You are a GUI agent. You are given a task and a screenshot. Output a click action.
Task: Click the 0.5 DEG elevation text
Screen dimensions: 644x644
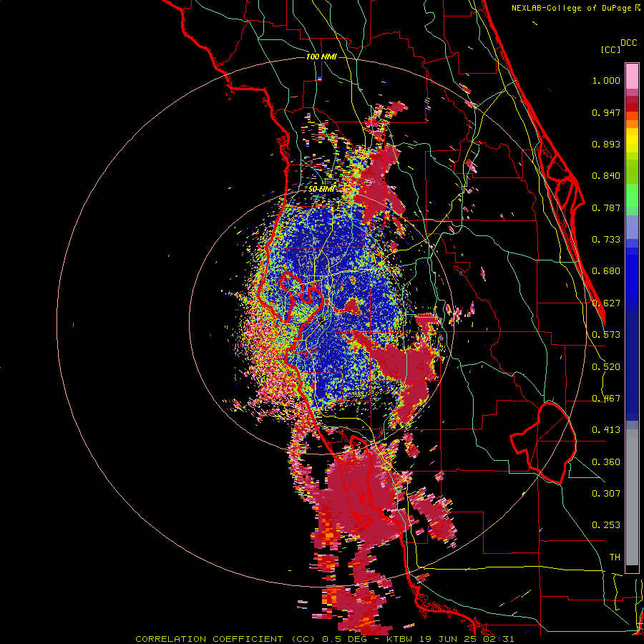344,639
